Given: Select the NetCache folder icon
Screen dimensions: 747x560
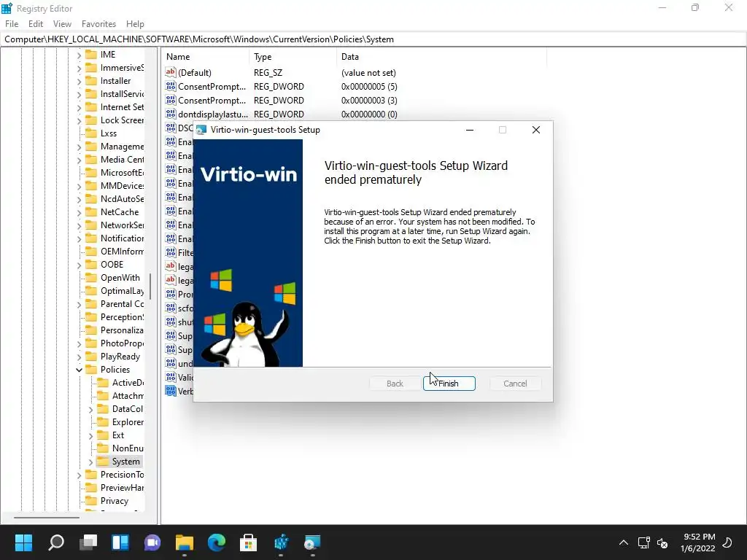Looking at the screenshot, I should (91, 212).
